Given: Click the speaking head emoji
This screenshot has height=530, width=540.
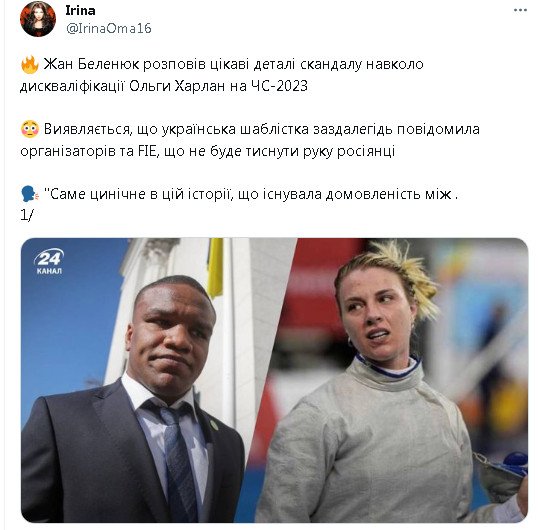Looking at the screenshot, I should 30,194.
